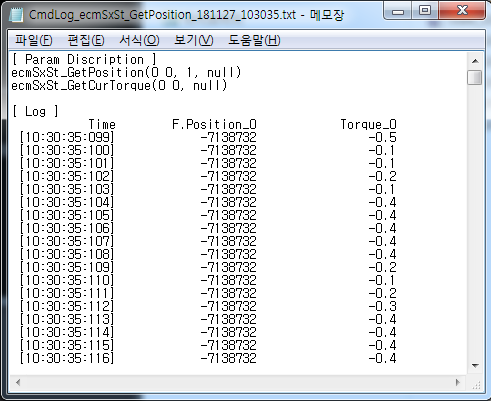Click the horizontal scrollbar right arrow

[x=458, y=382]
